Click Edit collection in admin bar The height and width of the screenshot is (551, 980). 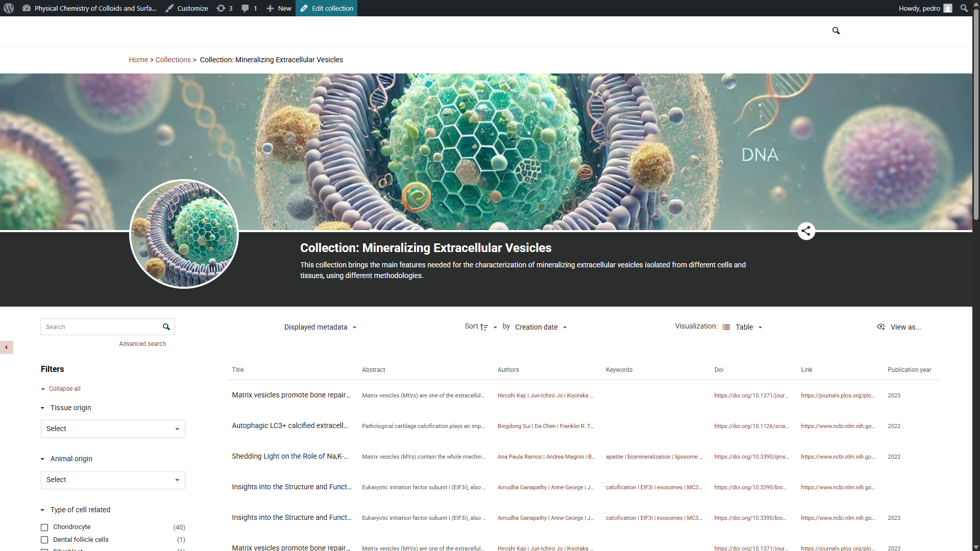[x=327, y=8]
